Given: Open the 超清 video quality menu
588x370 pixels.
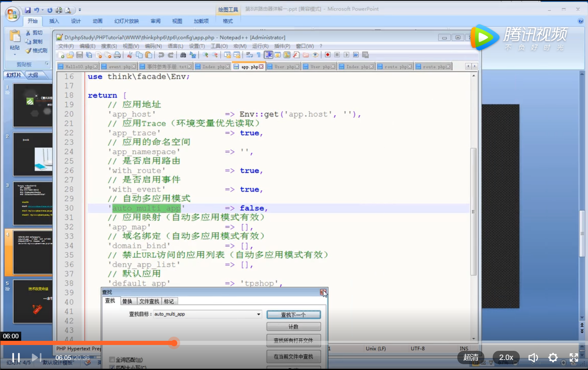Looking at the screenshot, I should (x=471, y=357).
